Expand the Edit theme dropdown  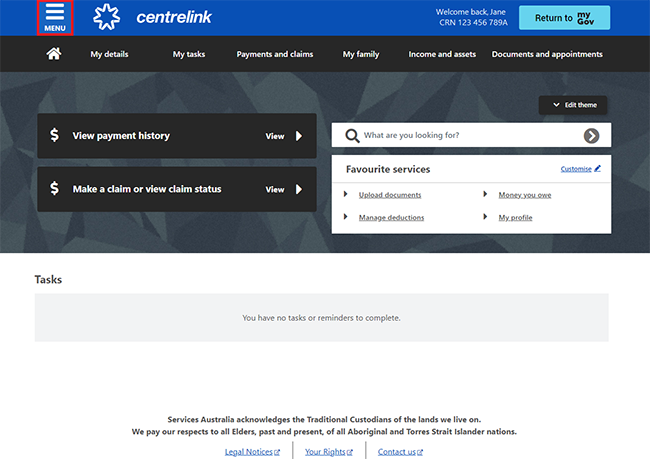click(572, 104)
